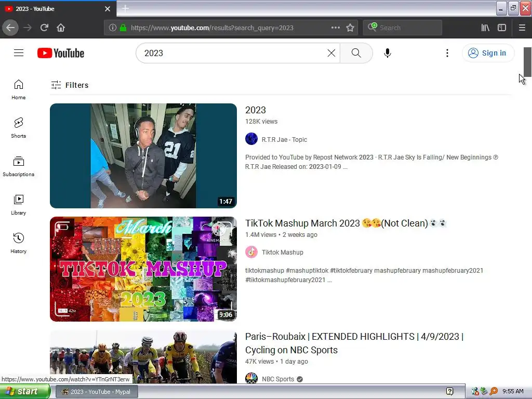Open the Windows start button
This screenshot has height=399, width=532.
(x=25, y=392)
